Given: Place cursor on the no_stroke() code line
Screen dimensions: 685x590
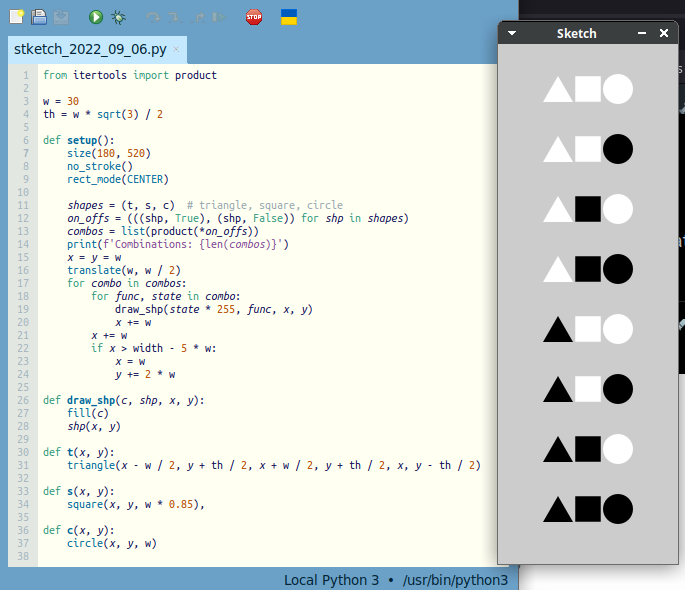Looking at the screenshot, I should pos(100,166).
